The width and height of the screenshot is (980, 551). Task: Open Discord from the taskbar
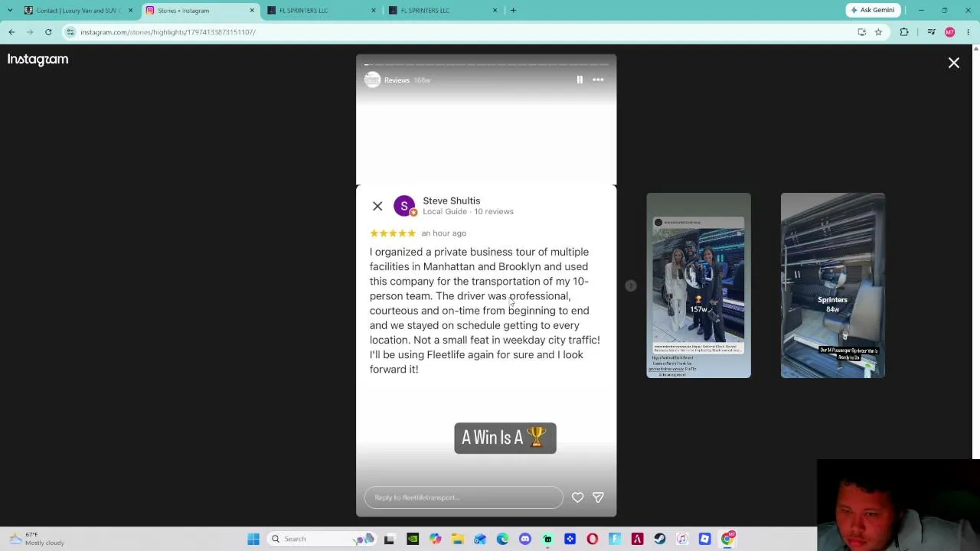(x=525, y=539)
